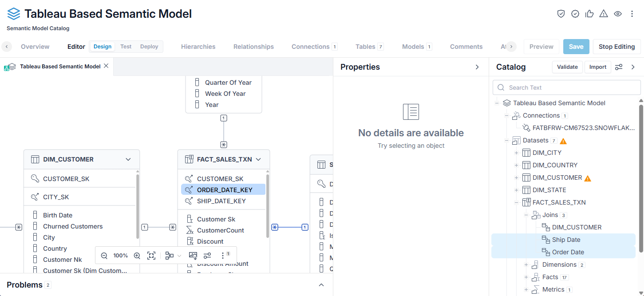Open the Models tab
This screenshot has width=644, height=296.
[x=417, y=47]
